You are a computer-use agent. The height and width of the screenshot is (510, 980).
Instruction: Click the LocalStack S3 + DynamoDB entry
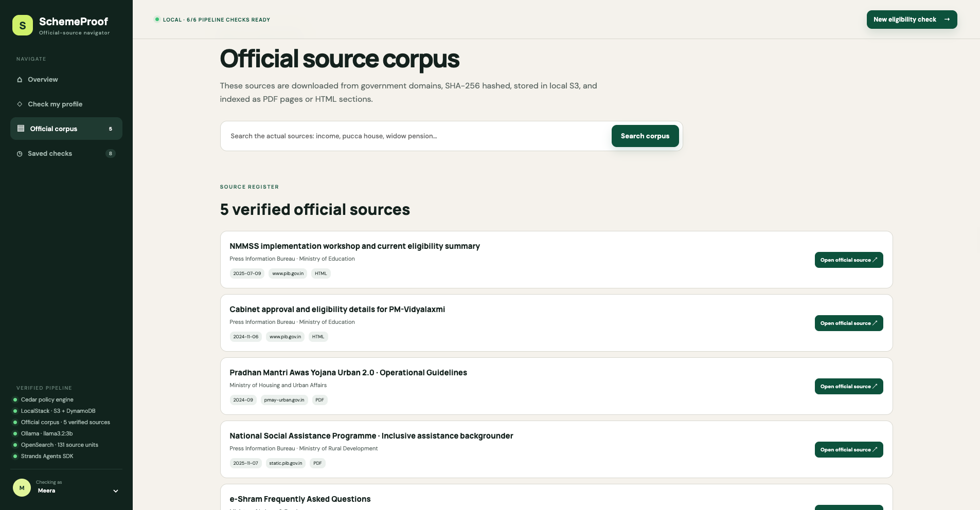[x=58, y=411]
